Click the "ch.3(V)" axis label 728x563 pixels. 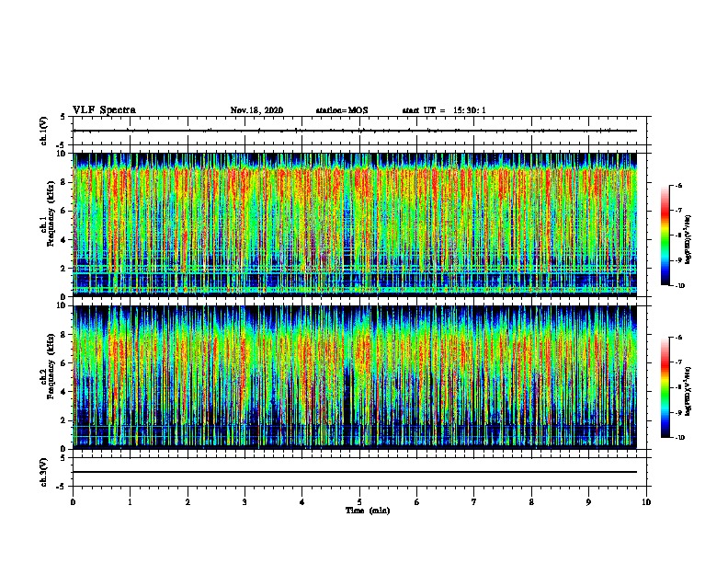point(44,472)
